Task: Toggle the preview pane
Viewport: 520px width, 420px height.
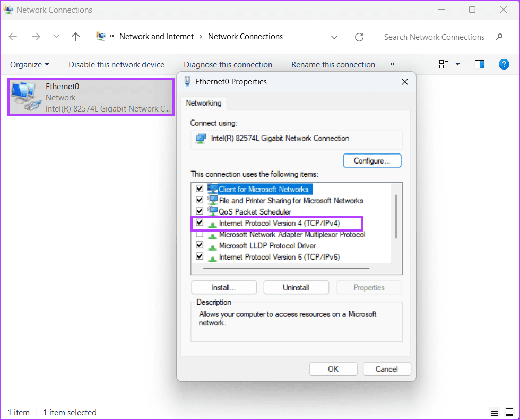Action: point(480,64)
